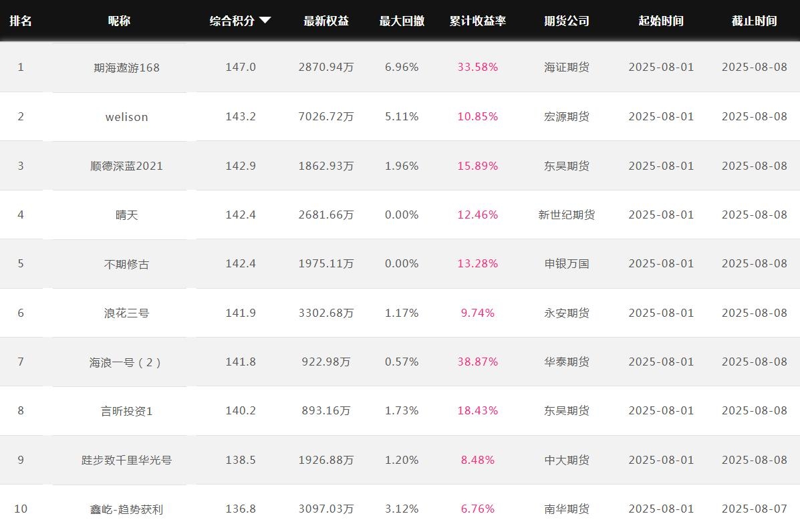Click score value 147.0
This screenshot has height=532, width=800.
click(241, 67)
